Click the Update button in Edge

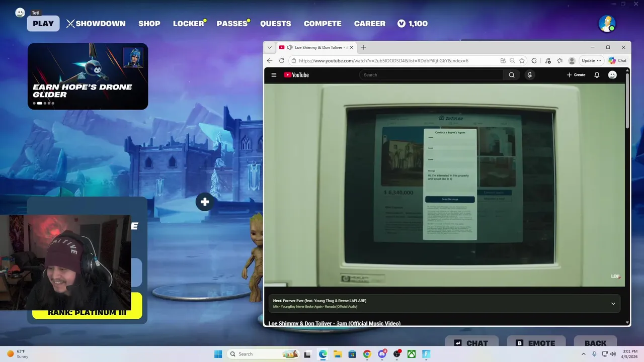point(591,61)
